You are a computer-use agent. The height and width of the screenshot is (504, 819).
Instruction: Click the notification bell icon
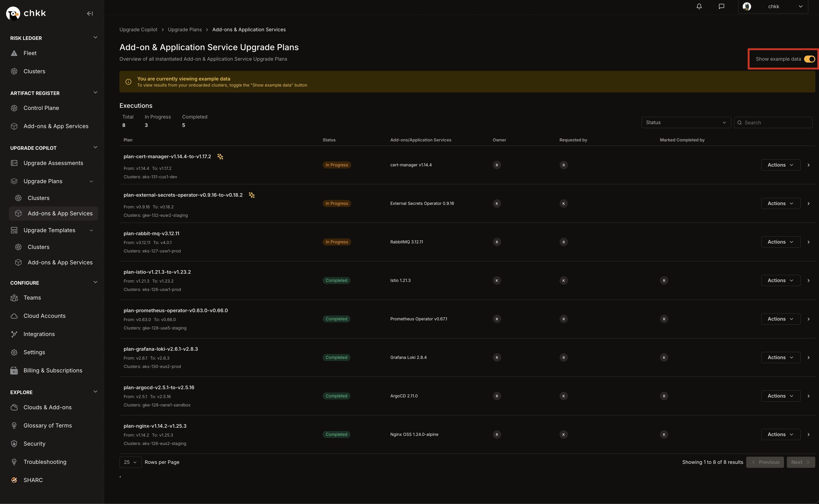tap(699, 6)
